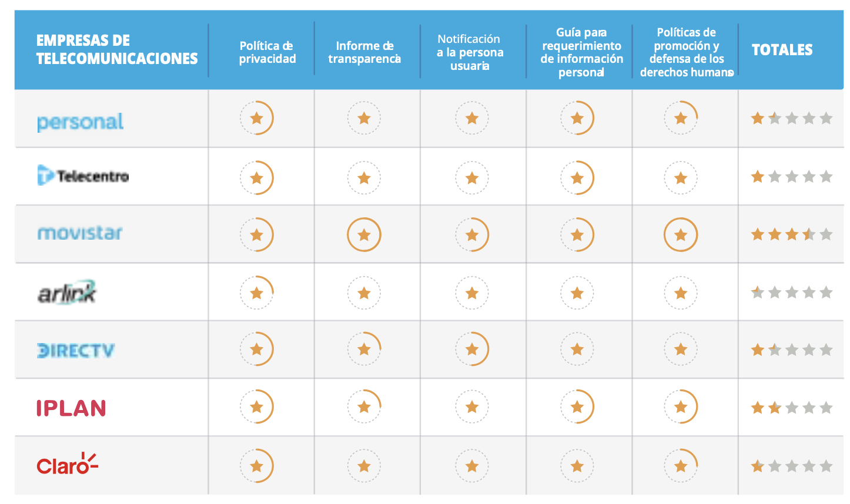Click Movistar's derechos humanos full-circle star

[681, 235]
